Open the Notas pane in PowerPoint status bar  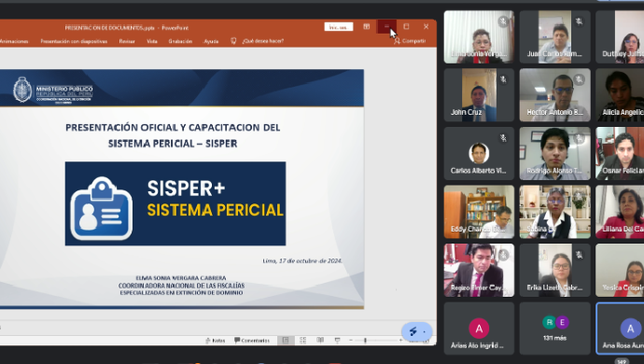click(216, 340)
